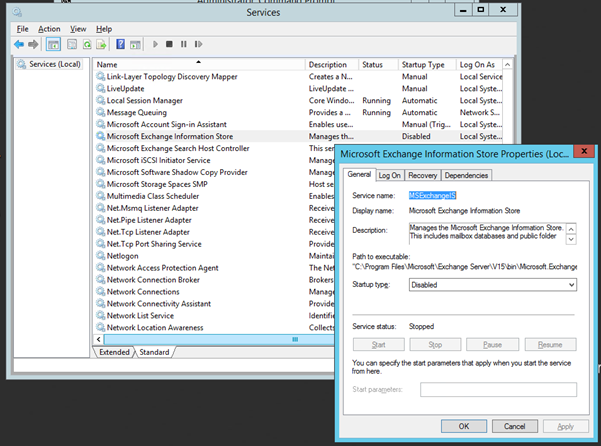
Task: Click the Stop button in Properties dialog
Action: coord(435,344)
